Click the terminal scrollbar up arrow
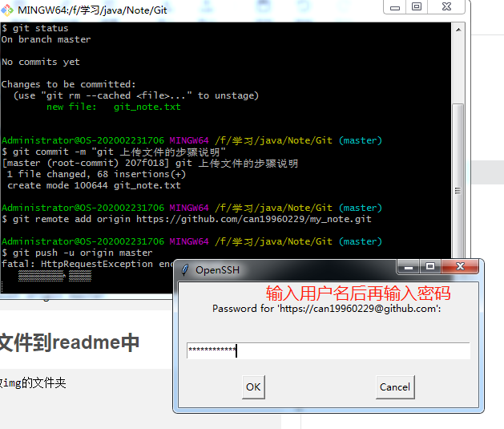This screenshot has width=504, height=429. (x=458, y=30)
